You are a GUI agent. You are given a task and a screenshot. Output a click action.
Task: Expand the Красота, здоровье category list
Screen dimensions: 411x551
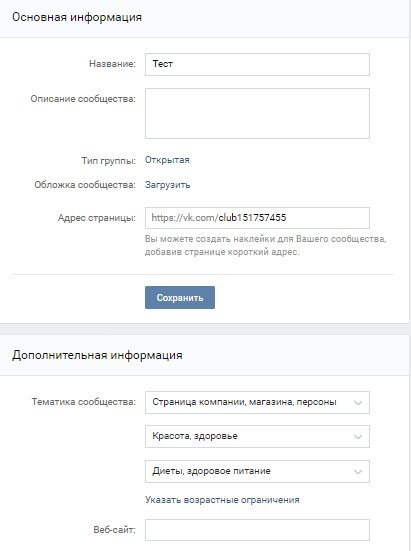257,436
